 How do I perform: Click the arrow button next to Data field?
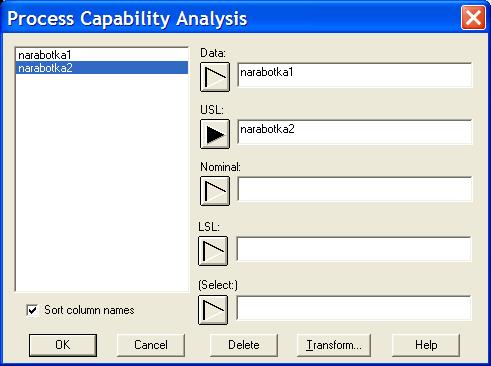pyautogui.click(x=215, y=77)
